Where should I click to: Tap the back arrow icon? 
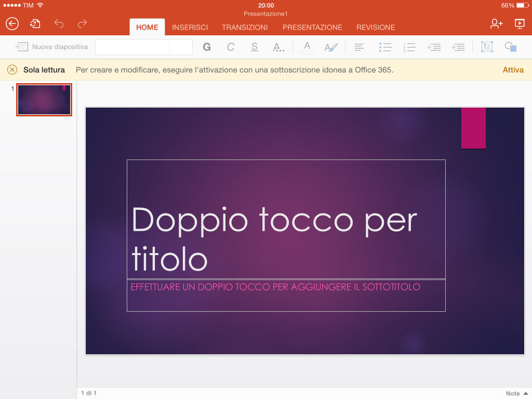12,24
